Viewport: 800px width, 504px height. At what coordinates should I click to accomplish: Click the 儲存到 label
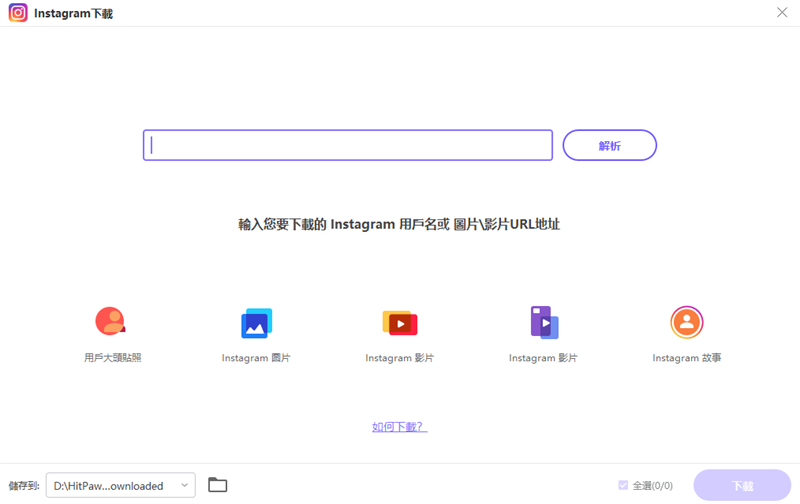click(x=23, y=486)
